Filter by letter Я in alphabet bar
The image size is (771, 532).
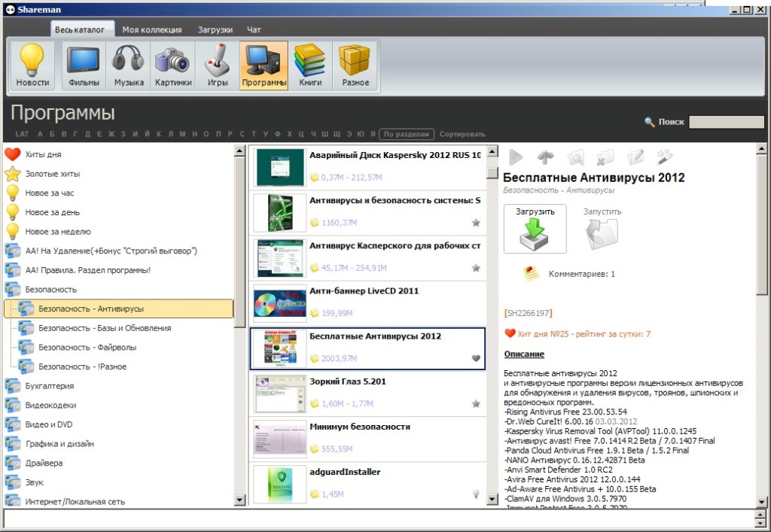pos(373,134)
